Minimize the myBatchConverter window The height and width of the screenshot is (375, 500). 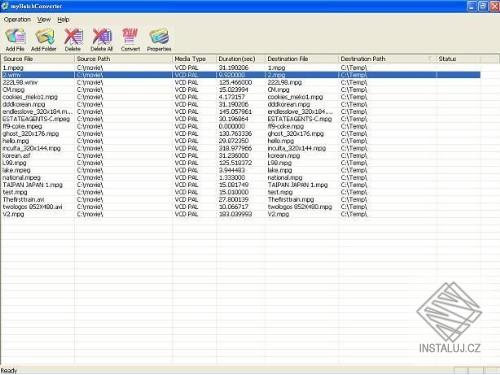(x=472, y=6)
